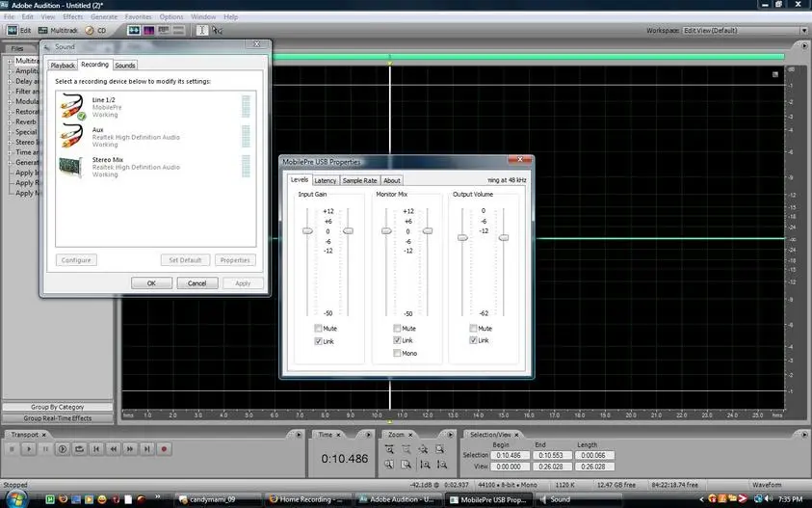Expand the Reverb effects tree item
Image resolution: width=812 pixels, height=508 pixels.
tap(10, 121)
